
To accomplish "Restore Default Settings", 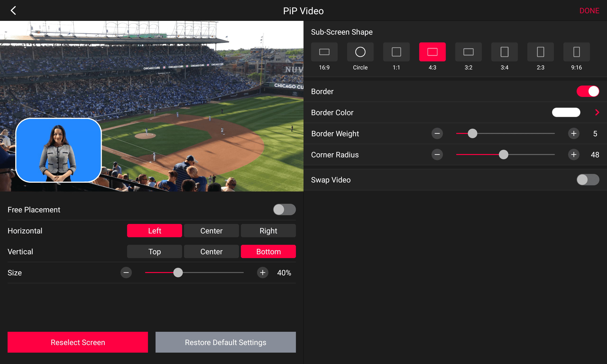I will point(225,342).
